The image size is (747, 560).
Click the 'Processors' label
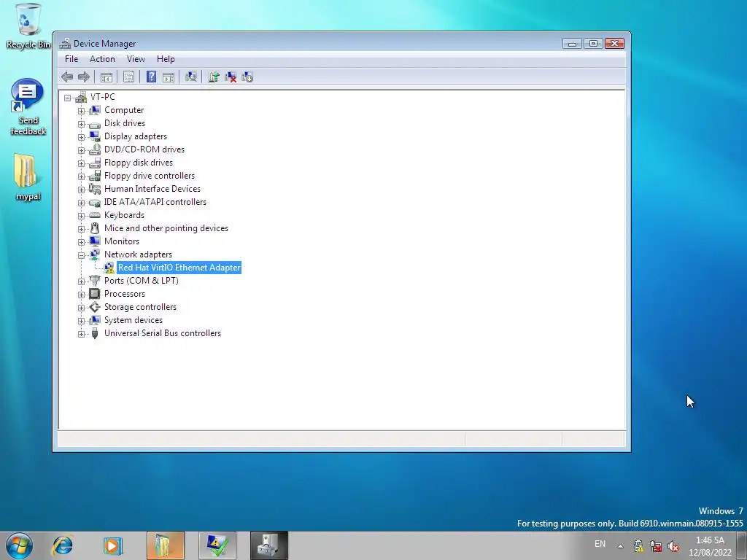click(125, 294)
